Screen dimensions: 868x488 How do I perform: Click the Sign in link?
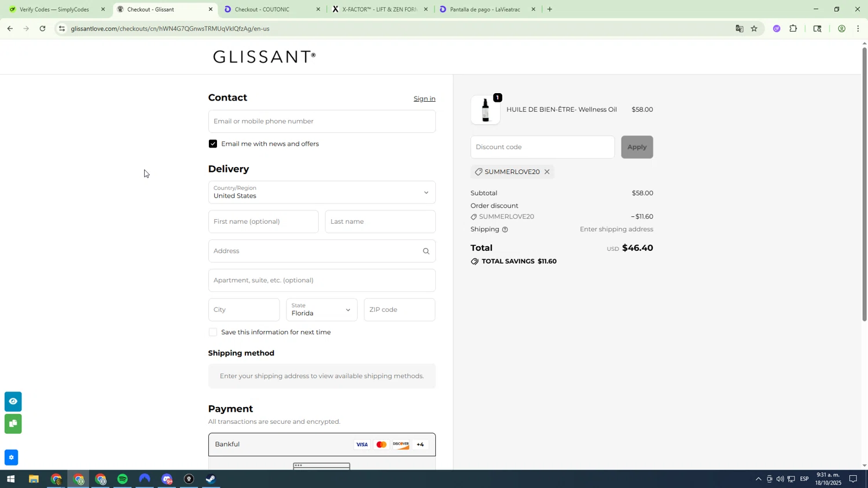(424, 99)
